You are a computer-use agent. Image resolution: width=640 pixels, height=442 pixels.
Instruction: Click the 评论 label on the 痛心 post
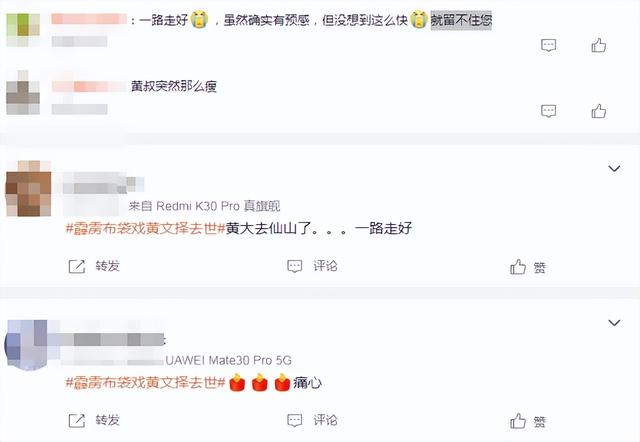click(325, 420)
